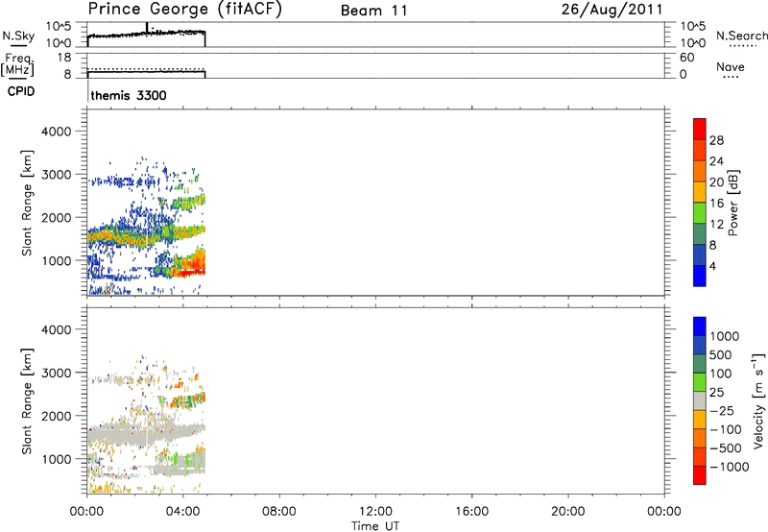Select the 'Beam 11' label
Viewport: 768px width, 532px height.
(x=373, y=11)
